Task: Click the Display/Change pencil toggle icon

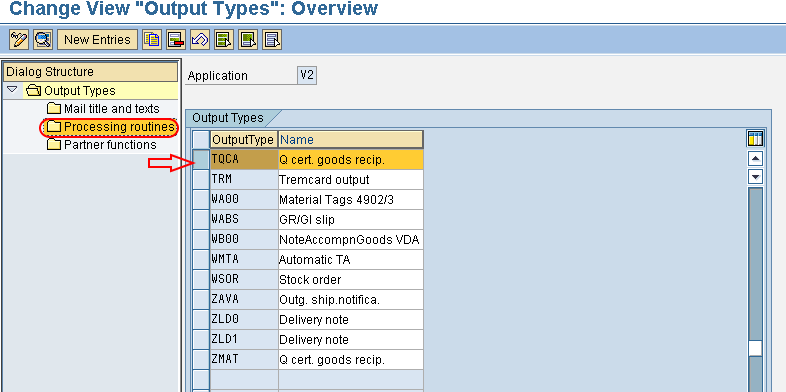Action: tap(19, 40)
